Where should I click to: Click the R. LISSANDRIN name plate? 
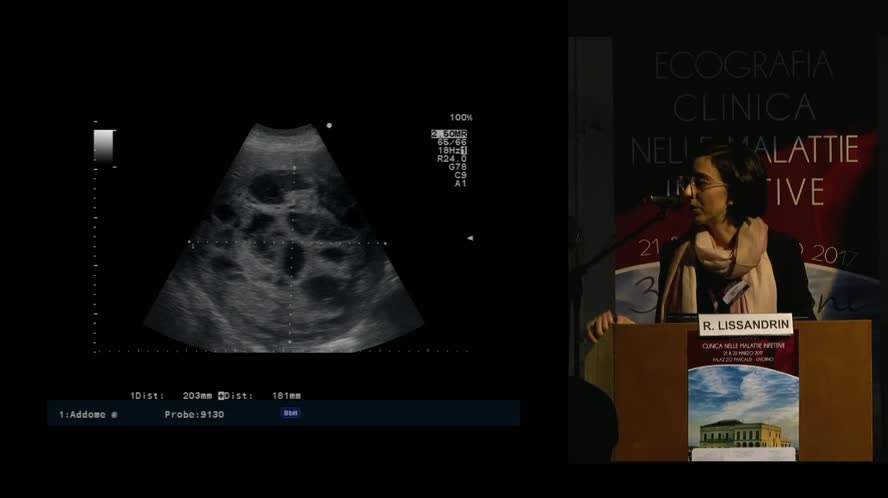(x=745, y=324)
